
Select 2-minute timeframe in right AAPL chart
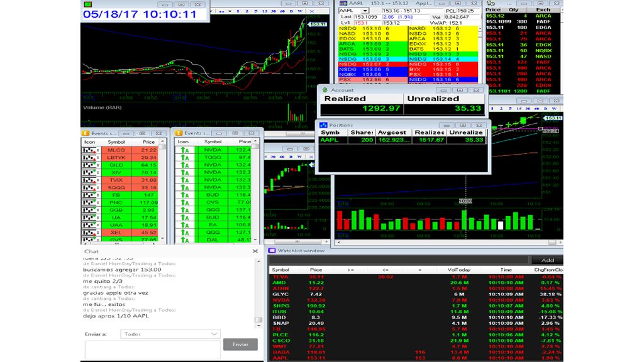501,109
